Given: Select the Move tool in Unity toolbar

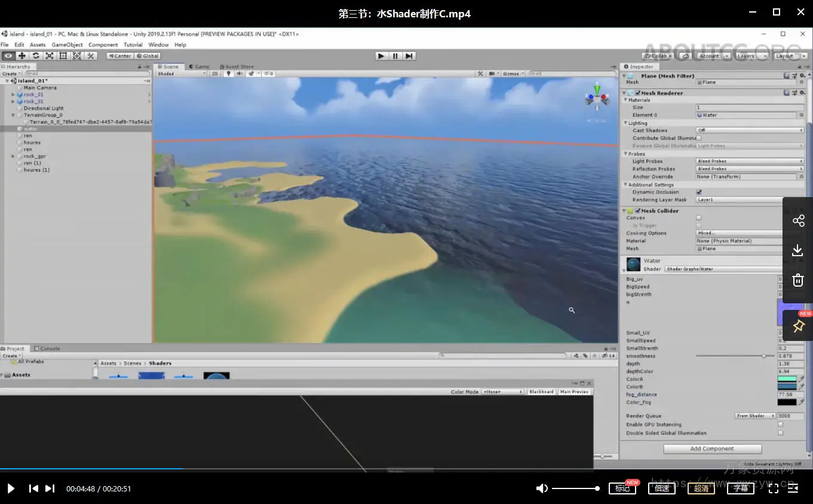Looking at the screenshot, I should point(22,56).
